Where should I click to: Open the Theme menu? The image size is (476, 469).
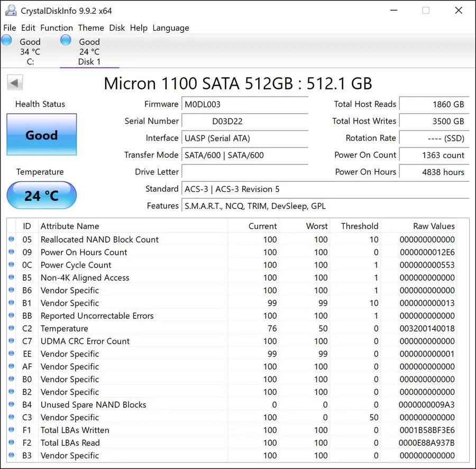[x=91, y=28]
